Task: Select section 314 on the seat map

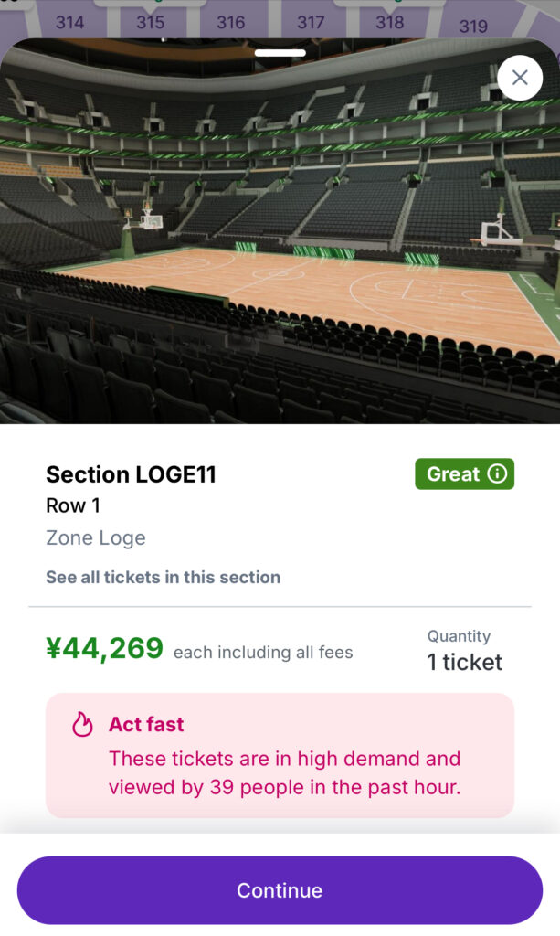Action: [x=69, y=21]
